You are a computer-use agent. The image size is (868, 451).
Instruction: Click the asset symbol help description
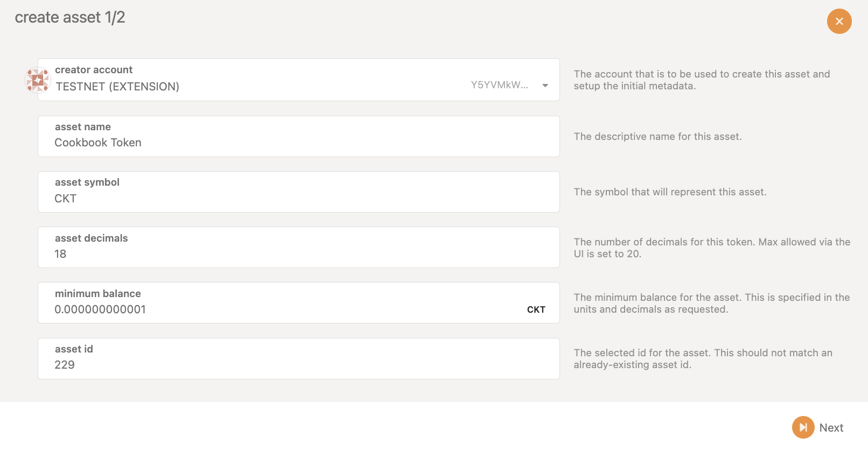click(670, 192)
